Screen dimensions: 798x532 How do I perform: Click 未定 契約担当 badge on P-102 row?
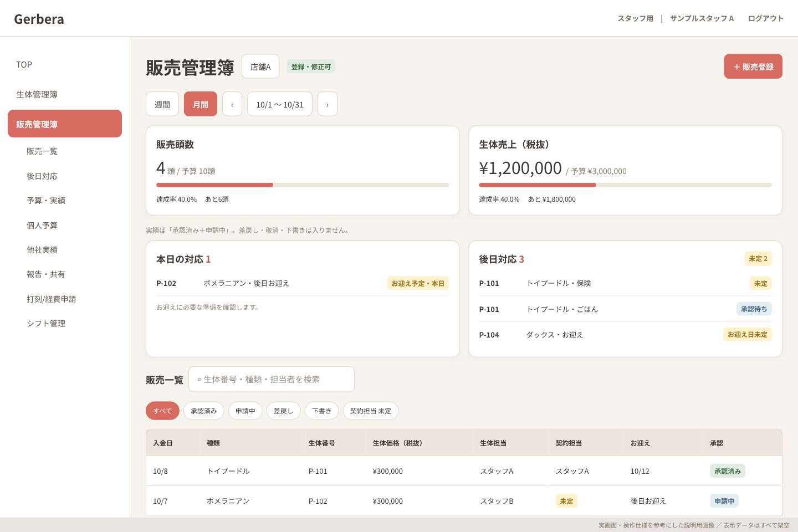click(566, 501)
